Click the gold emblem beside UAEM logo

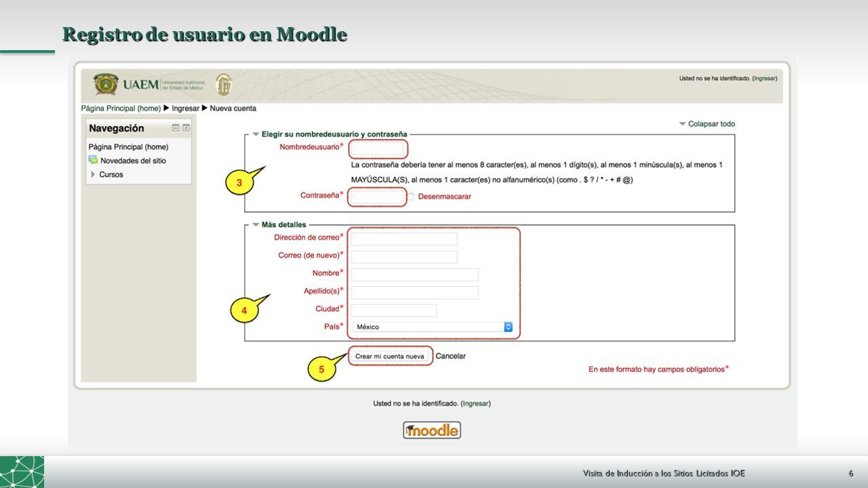pyautogui.click(x=223, y=84)
